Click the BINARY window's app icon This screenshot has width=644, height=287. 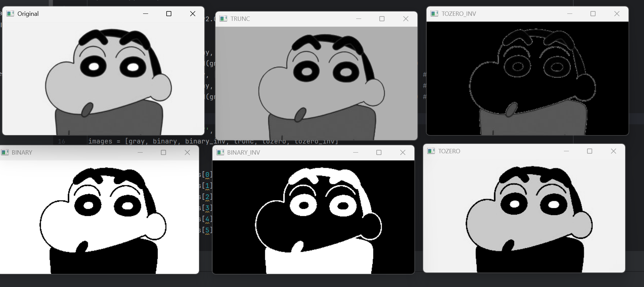(5, 152)
